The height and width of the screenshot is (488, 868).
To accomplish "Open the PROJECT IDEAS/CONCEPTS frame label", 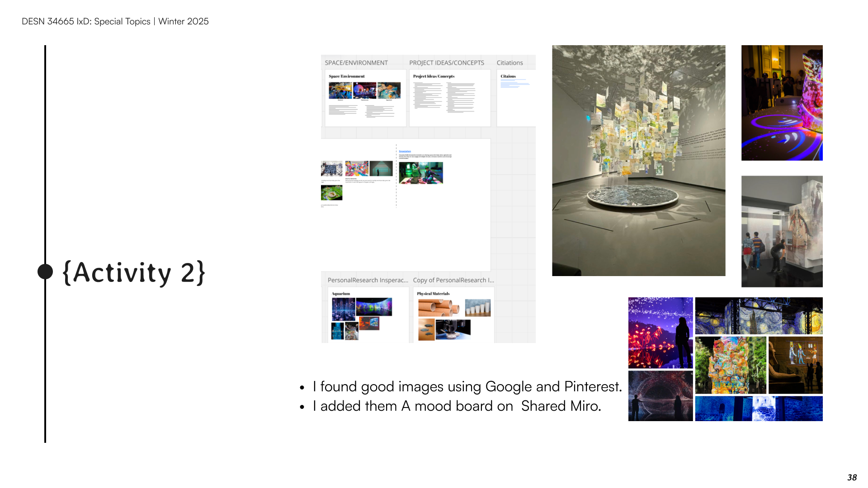I will pyautogui.click(x=446, y=63).
